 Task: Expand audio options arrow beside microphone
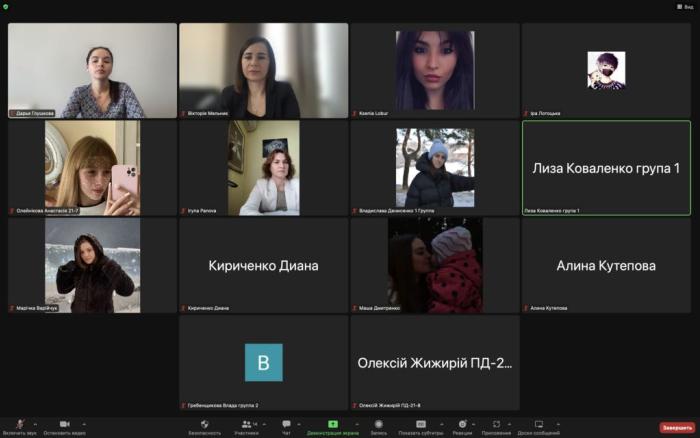(x=36, y=423)
